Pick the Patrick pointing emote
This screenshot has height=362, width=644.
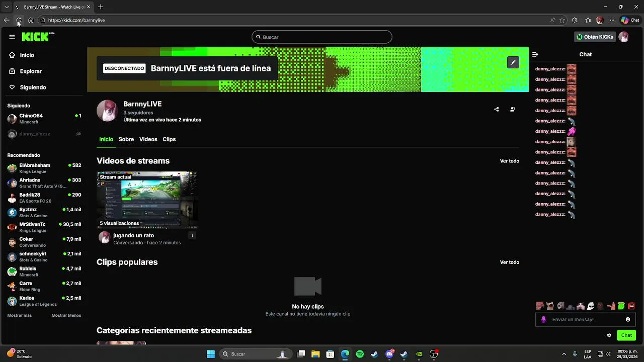click(611, 306)
